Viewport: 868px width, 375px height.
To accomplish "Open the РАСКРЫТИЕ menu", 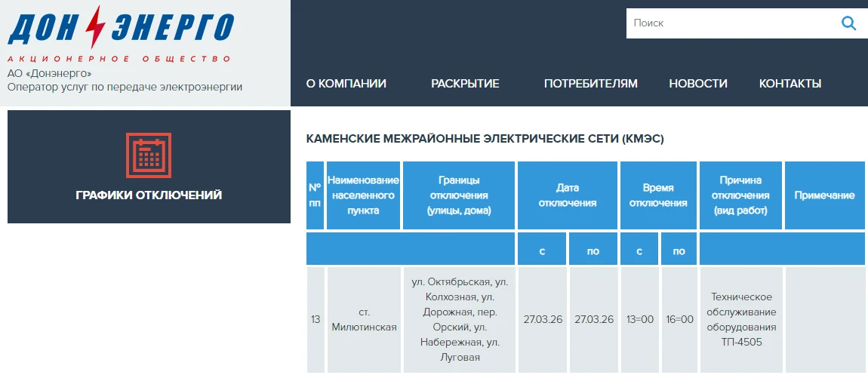I will pyautogui.click(x=465, y=84).
